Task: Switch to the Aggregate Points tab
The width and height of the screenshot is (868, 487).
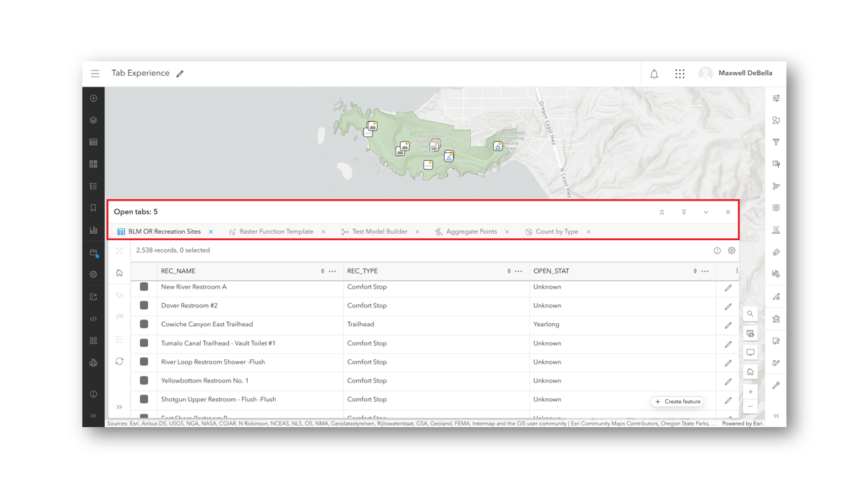Action: coord(471,232)
